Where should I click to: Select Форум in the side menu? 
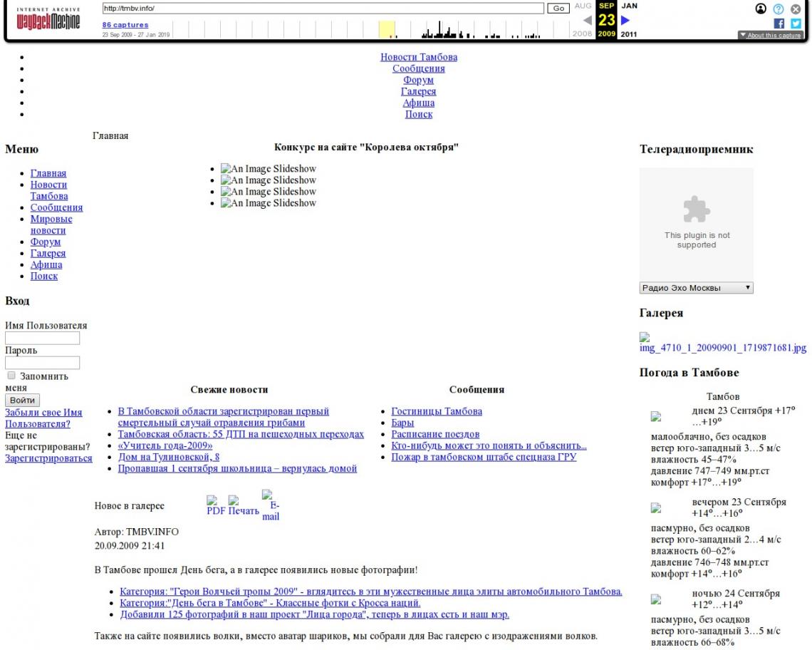coord(46,242)
